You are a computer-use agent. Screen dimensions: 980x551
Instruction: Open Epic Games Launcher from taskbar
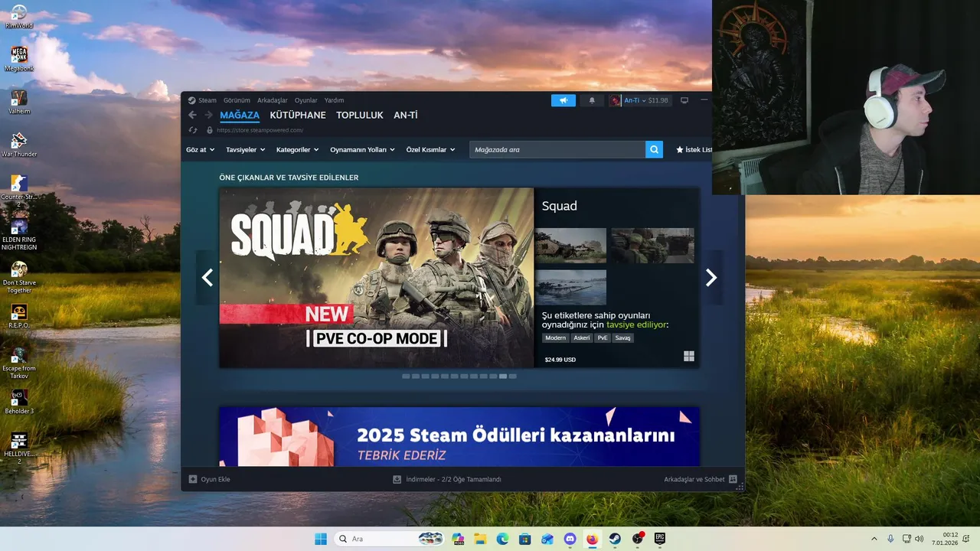tap(659, 539)
